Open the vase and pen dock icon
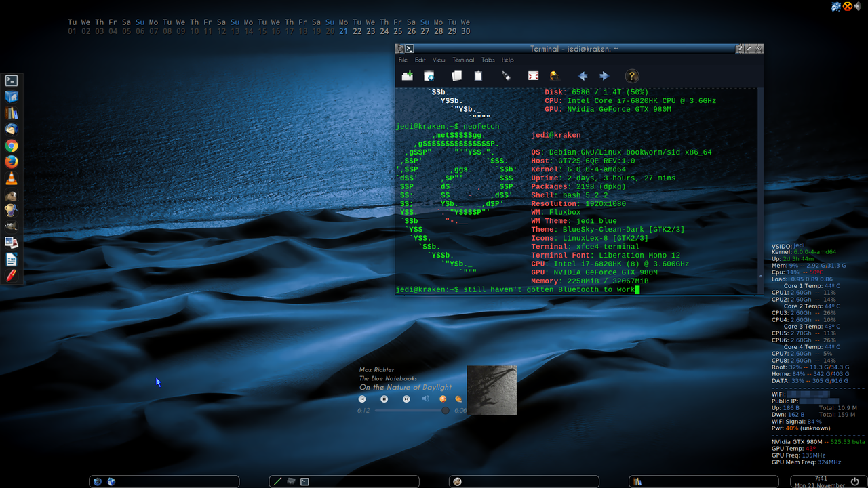 (11, 211)
